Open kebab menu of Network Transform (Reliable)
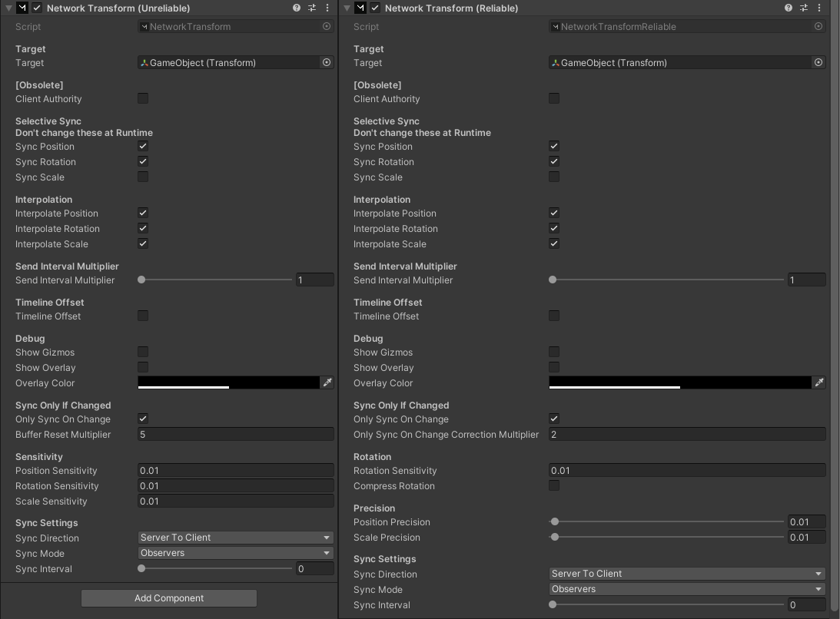This screenshot has height=619, width=840. 819,8
